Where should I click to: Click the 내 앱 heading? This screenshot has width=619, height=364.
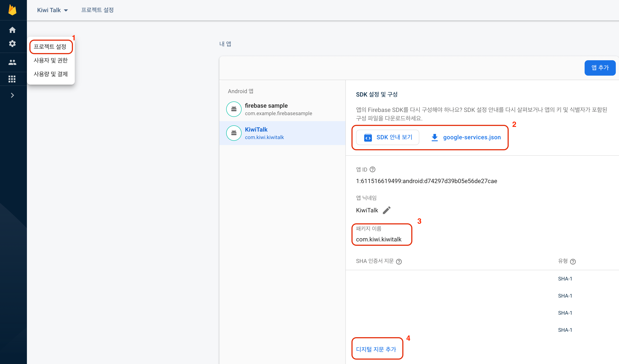click(225, 44)
